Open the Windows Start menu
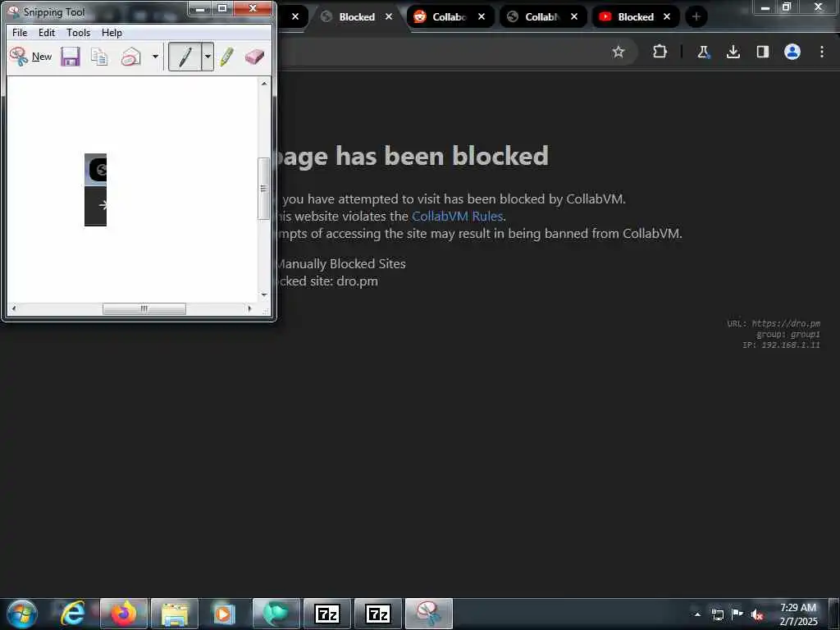 tap(22, 614)
